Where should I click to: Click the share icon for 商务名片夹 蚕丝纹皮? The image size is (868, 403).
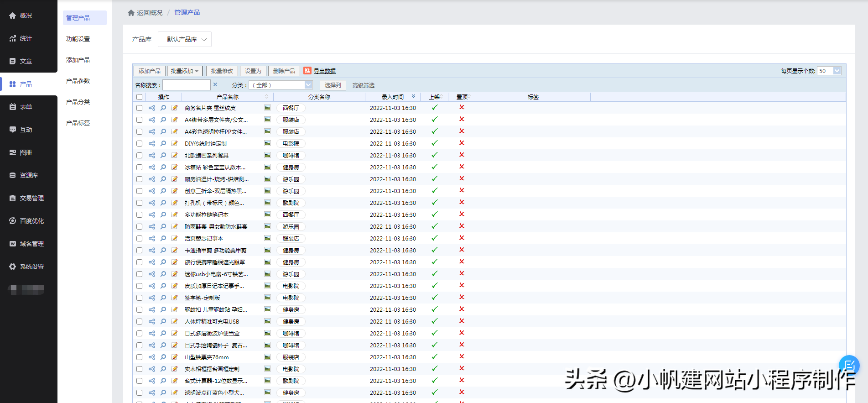(x=152, y=108)
